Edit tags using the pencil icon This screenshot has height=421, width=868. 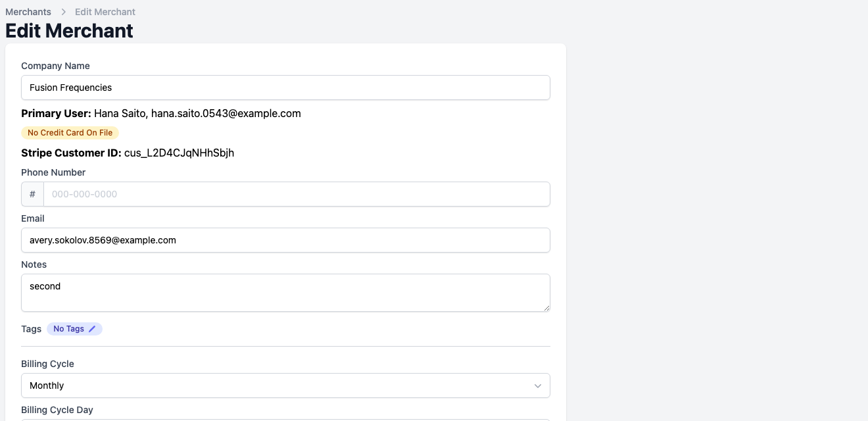click(x=92, y=329)
